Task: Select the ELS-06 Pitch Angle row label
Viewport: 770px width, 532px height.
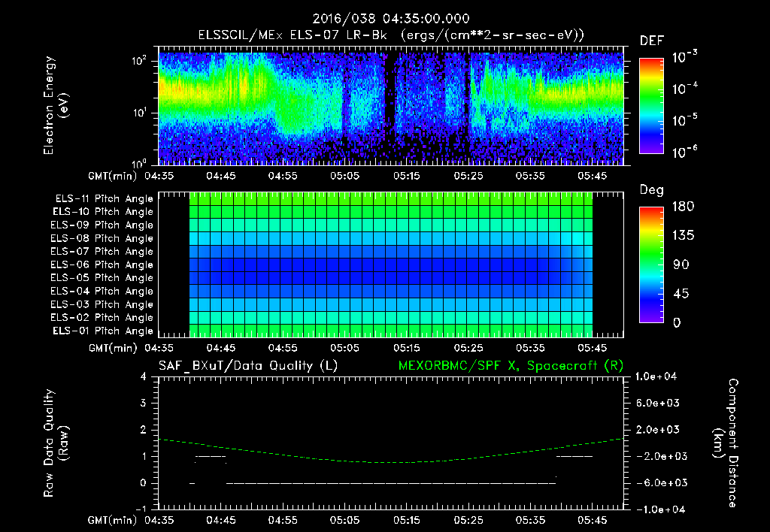Action: pyautogui.click(x=102, y=264)
